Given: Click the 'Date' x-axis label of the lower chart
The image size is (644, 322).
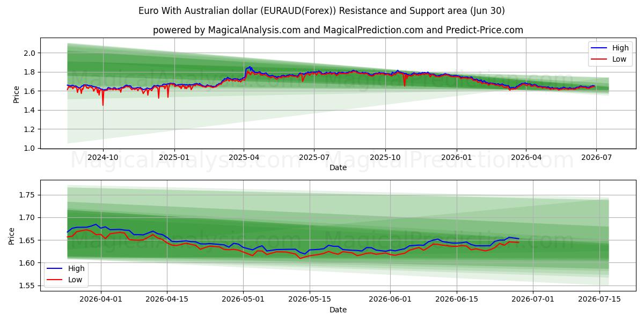Looking at the screenshot, I should click(338, 310).
